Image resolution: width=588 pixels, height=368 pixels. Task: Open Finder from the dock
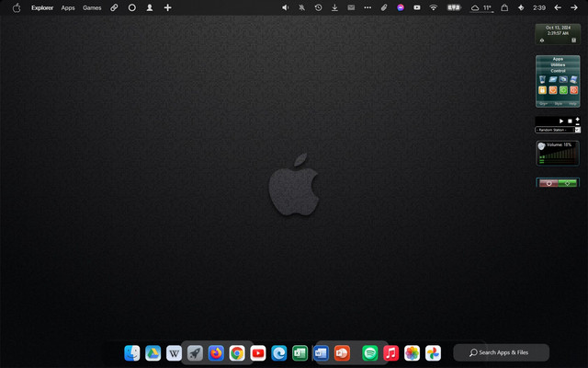pos(132,353)
